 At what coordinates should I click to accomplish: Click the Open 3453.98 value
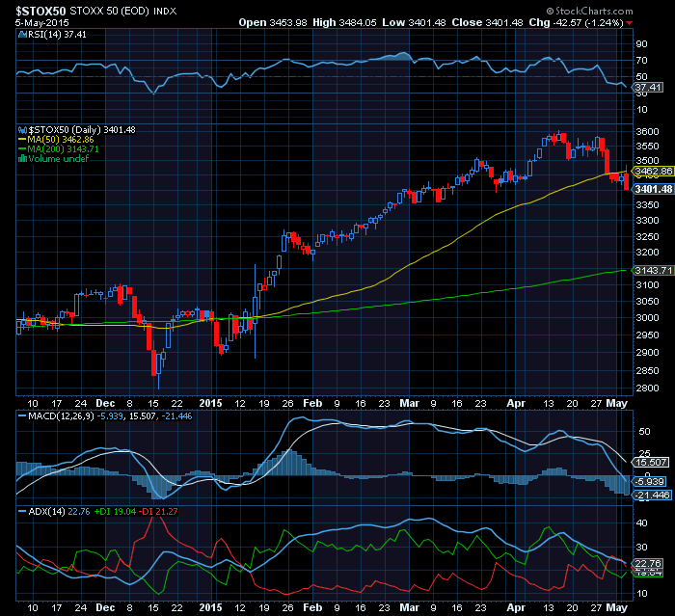[273, 23]
